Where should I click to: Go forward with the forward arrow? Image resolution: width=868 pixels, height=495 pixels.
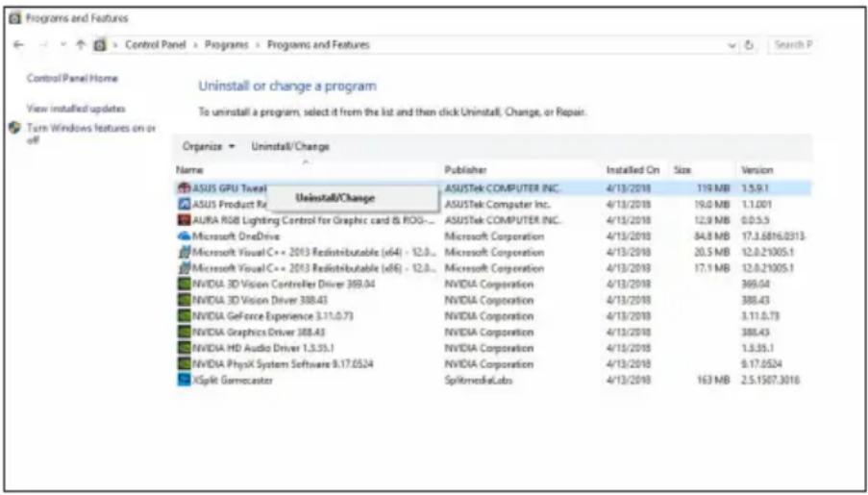[45, 45]
